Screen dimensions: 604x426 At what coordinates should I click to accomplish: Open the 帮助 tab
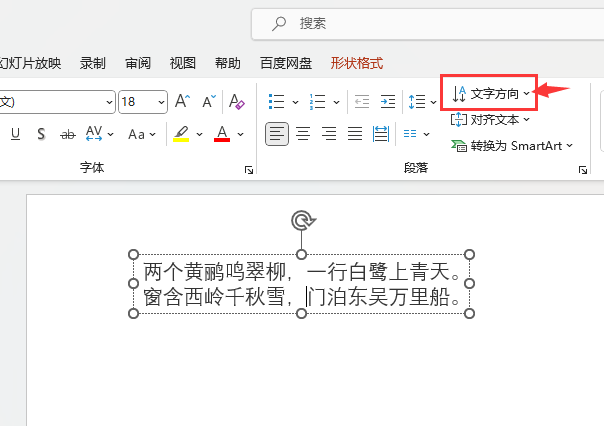(228, 63)
